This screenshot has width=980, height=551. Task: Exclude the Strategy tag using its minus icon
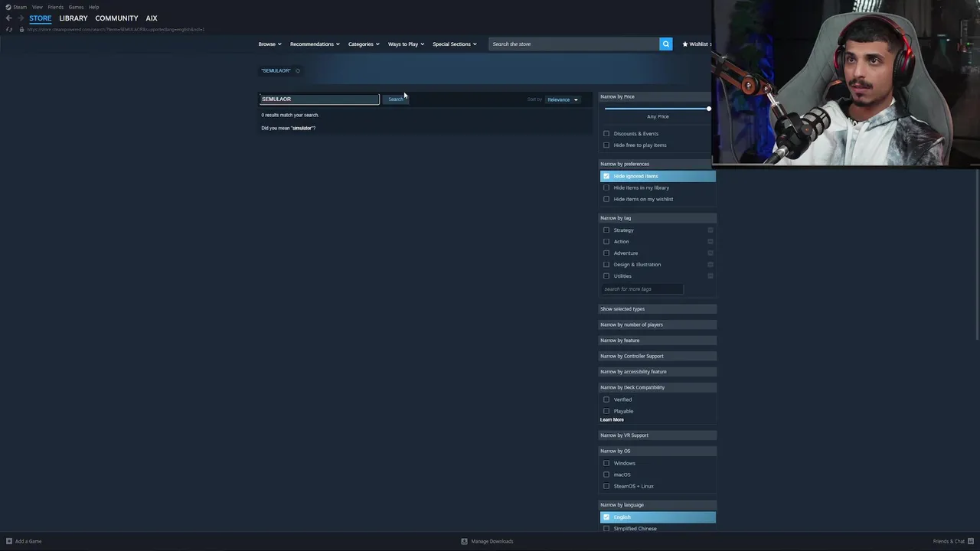(x=710, y=230)
